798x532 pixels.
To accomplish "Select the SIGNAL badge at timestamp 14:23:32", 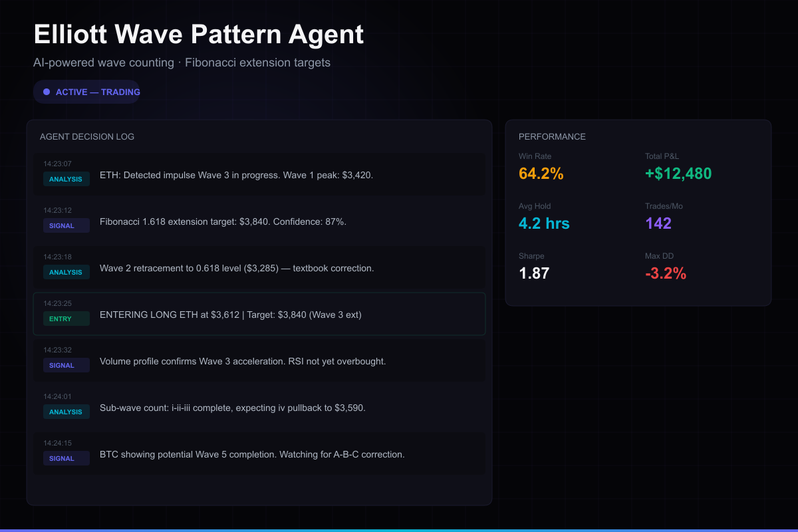I will point(66,365).
